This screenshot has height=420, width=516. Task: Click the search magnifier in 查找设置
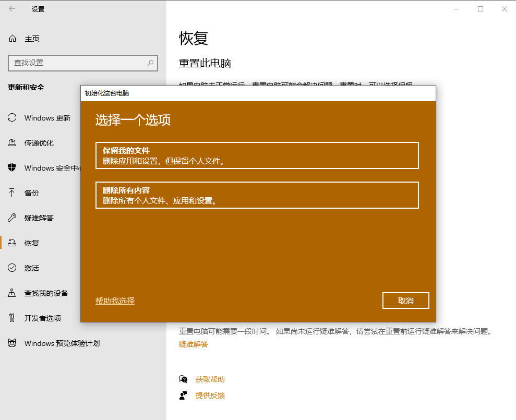[x=150, y=63]
